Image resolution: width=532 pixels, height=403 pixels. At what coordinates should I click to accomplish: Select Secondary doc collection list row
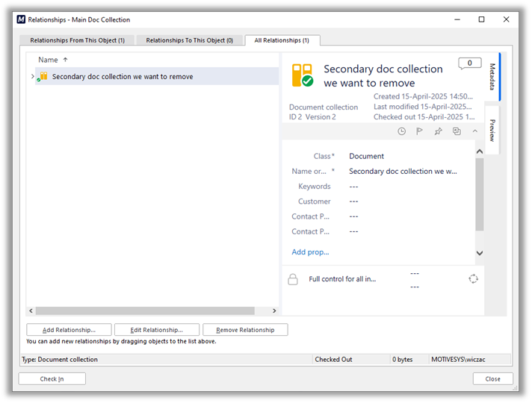[x=157, y=77]
